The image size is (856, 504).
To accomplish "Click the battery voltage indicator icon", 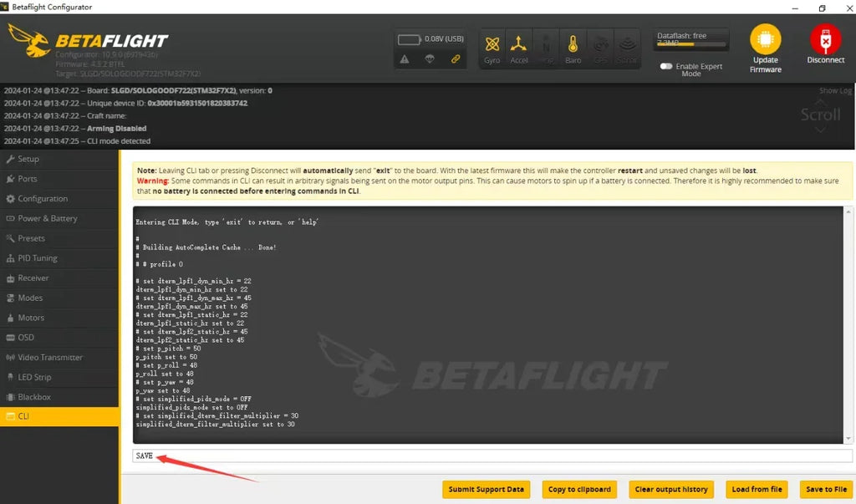I will [410, 39].
